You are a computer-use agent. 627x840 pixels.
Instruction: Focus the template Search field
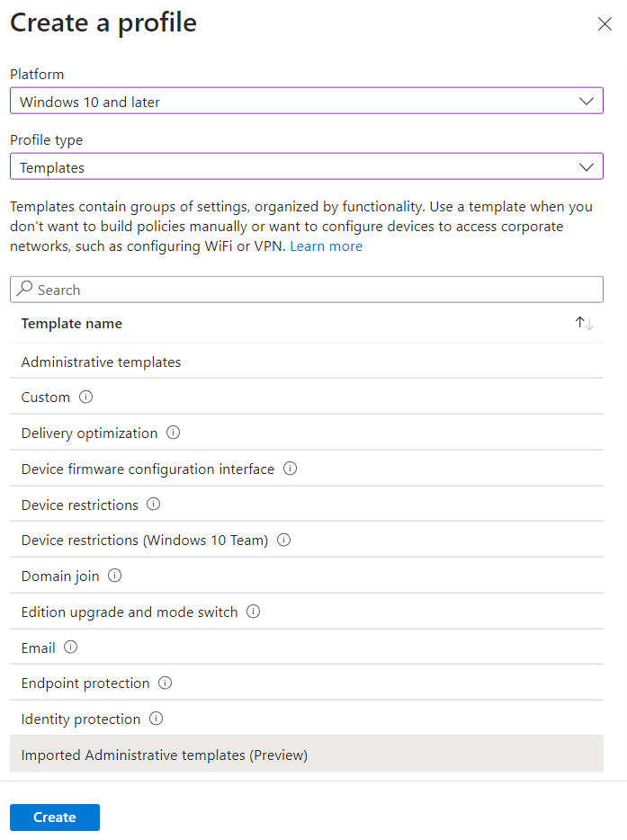pyautogui.click(x=307, y=290)
